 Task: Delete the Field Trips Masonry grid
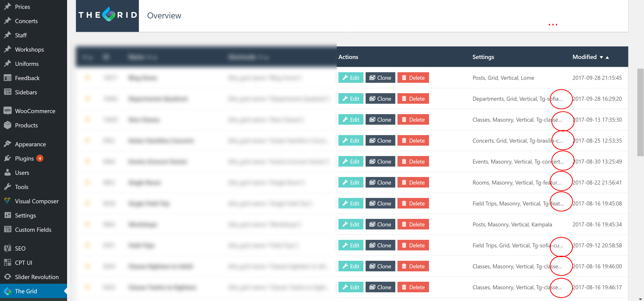[x=413, y=204]
